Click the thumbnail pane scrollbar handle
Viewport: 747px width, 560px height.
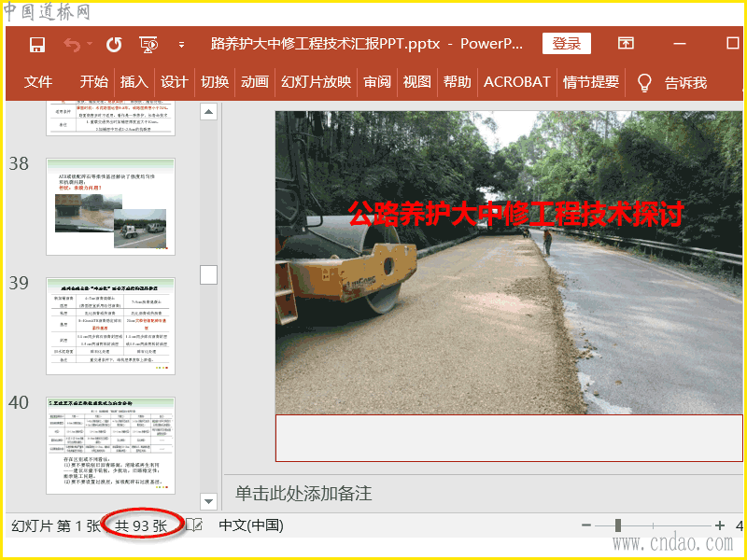click(208, 274)
